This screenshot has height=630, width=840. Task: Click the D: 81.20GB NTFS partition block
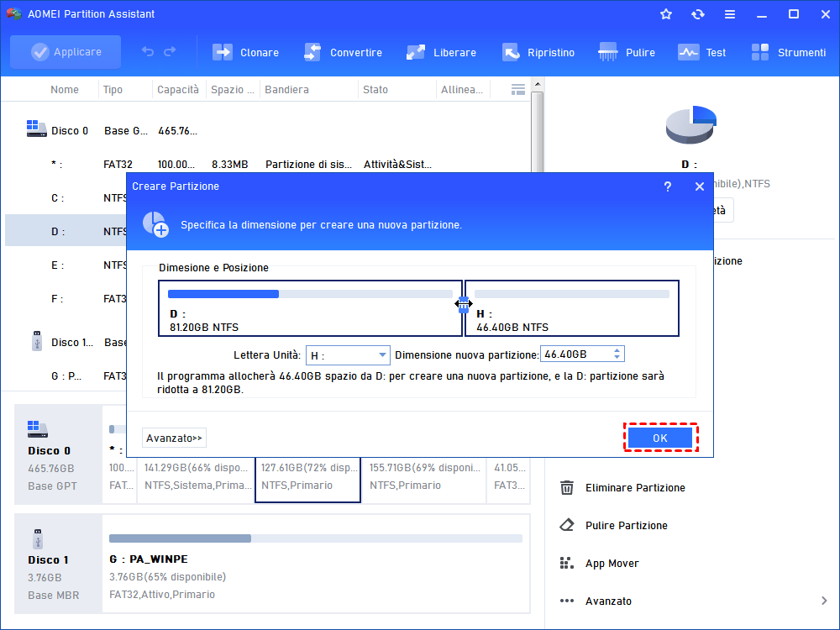(310, 308)
